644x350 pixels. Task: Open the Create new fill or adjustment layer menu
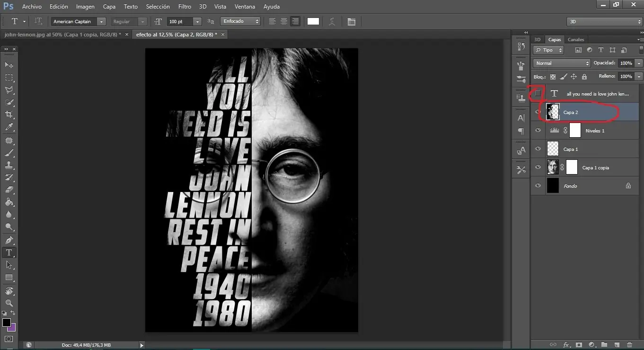[x=591, y=345]
